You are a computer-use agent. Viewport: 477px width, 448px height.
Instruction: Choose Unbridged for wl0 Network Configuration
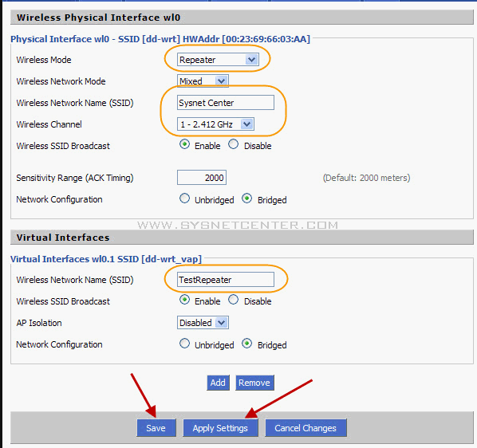pyautogui.click(x=184, y=198)
